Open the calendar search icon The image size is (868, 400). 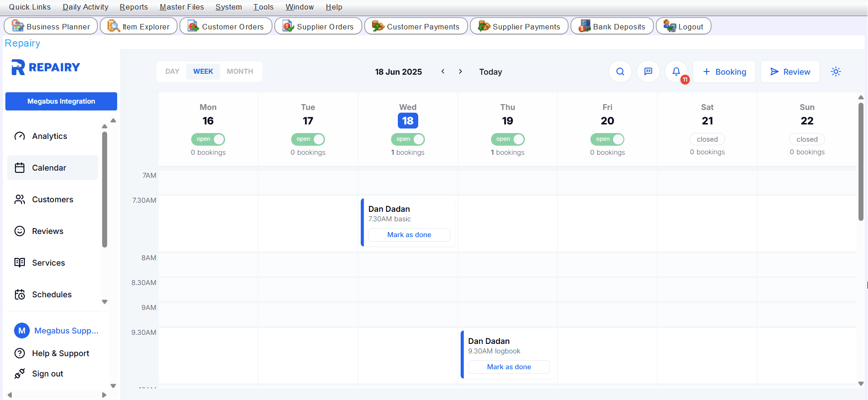click(620, 71)
